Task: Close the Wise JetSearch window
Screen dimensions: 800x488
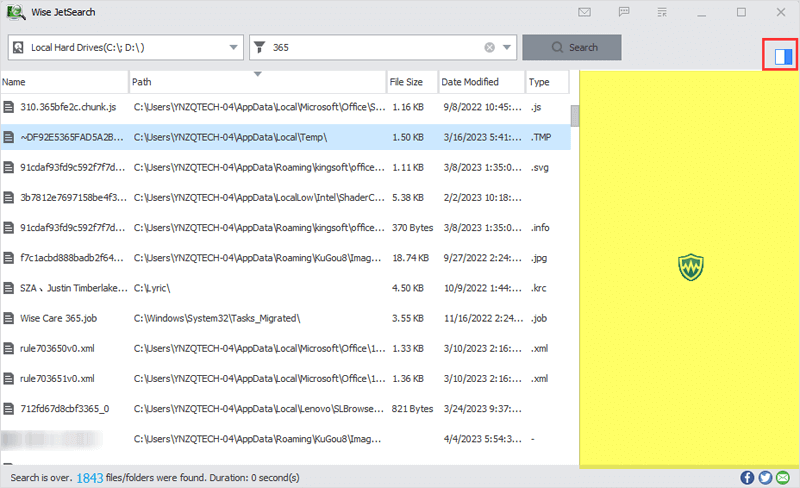Action: pos(781,12)
